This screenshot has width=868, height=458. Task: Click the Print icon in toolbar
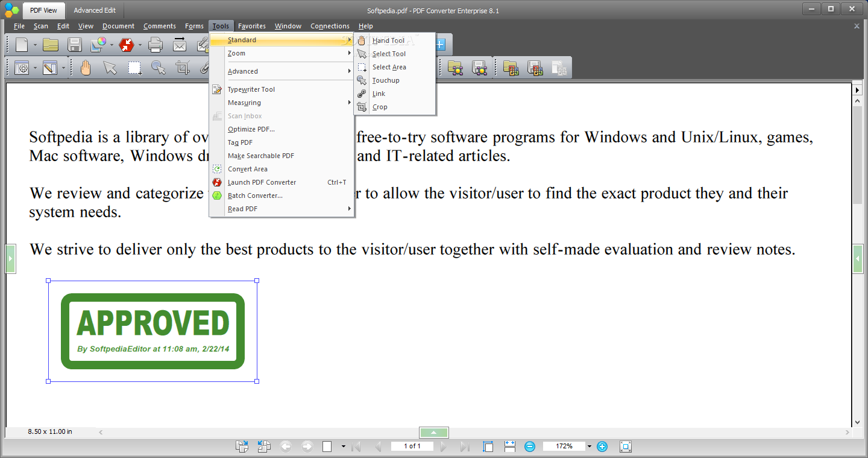[156, 45]
